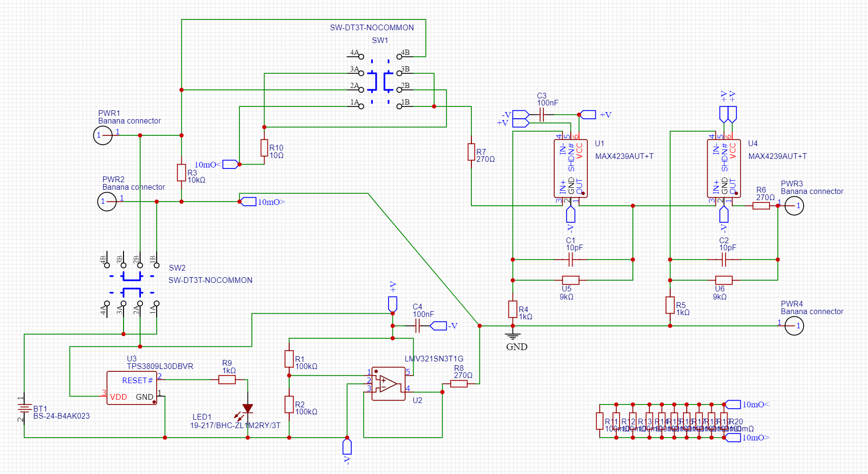Click the R3 10kΩ resistor symbol
Viewport: 868px width, 474px height.
[x=181, y=173]
